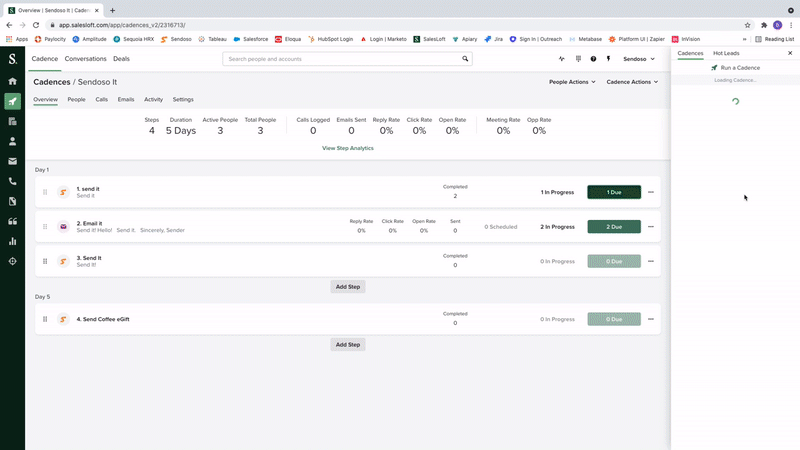Screen dimensions: 800x450
Task: Open the Sendoso account dropdown
Action: pos(640,59)
